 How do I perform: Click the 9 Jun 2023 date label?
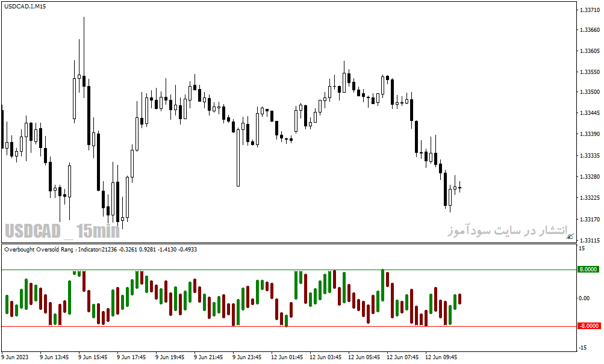[x=15, y=357]
